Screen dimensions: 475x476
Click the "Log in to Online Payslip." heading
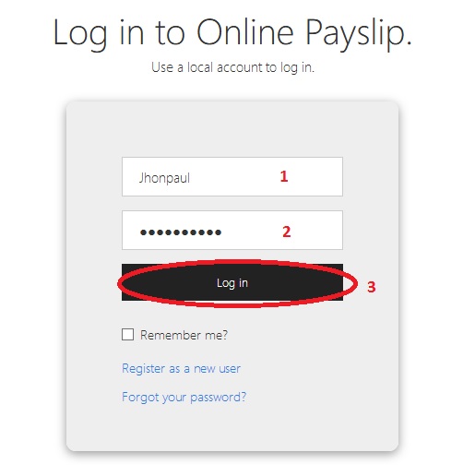point(232,34)
